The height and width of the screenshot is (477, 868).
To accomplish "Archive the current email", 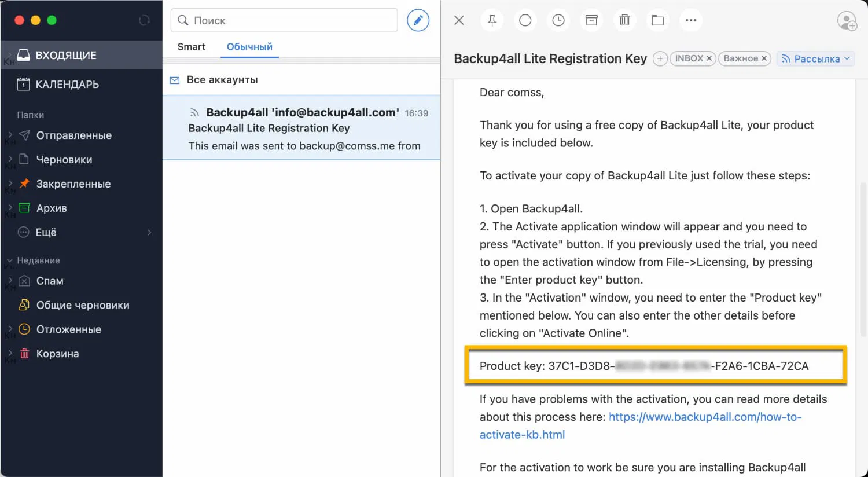I will pyautogui.click(x=591, y=20).
